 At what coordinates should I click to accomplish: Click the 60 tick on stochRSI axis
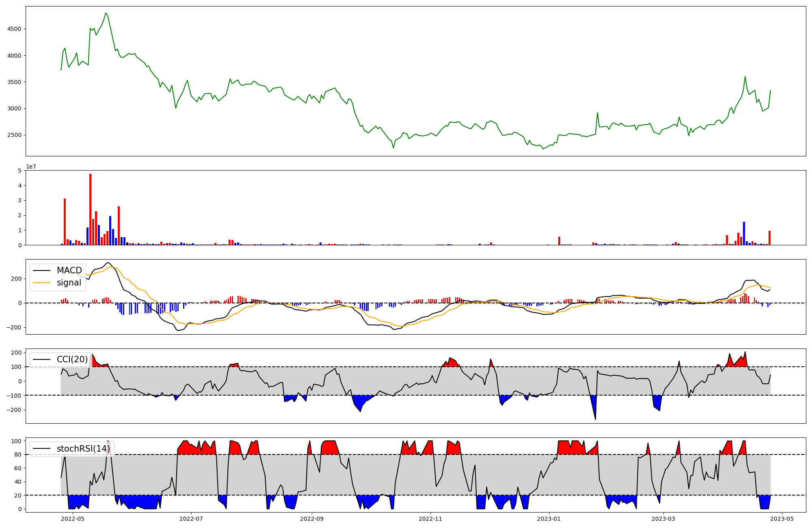coord(18,468)
